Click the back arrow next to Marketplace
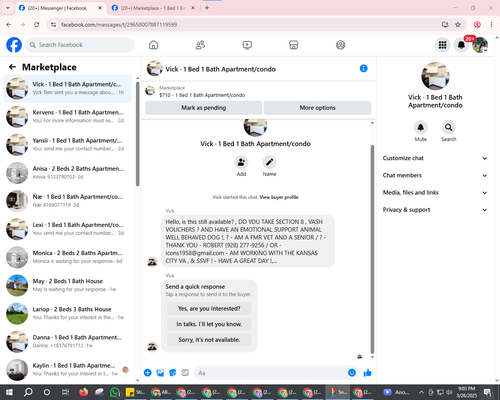This screenshot has height=400, width=500. [12, 67]
